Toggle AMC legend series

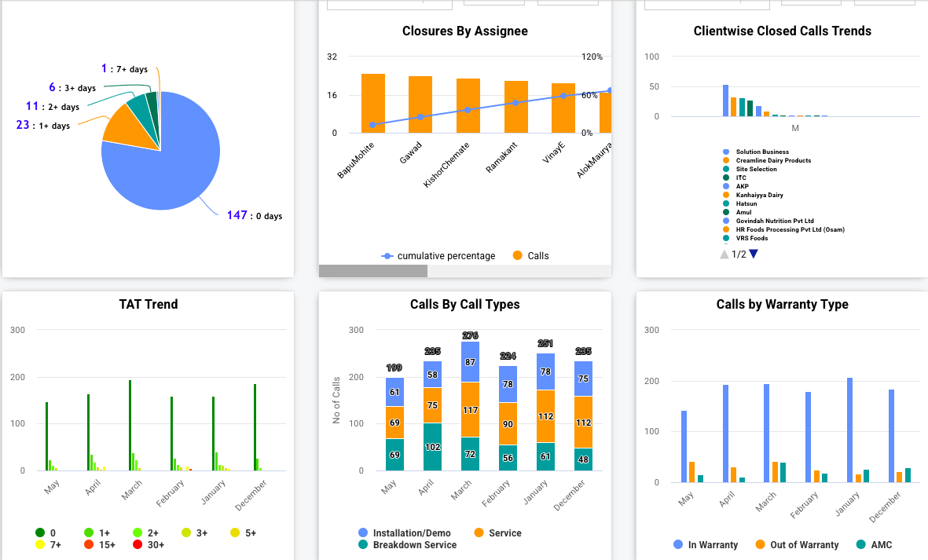[874, 544]
